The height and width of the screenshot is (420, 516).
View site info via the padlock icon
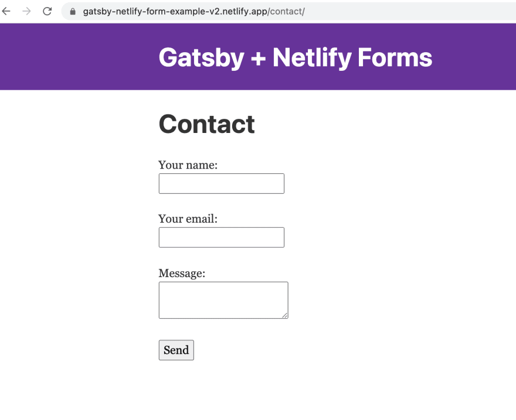73,12
